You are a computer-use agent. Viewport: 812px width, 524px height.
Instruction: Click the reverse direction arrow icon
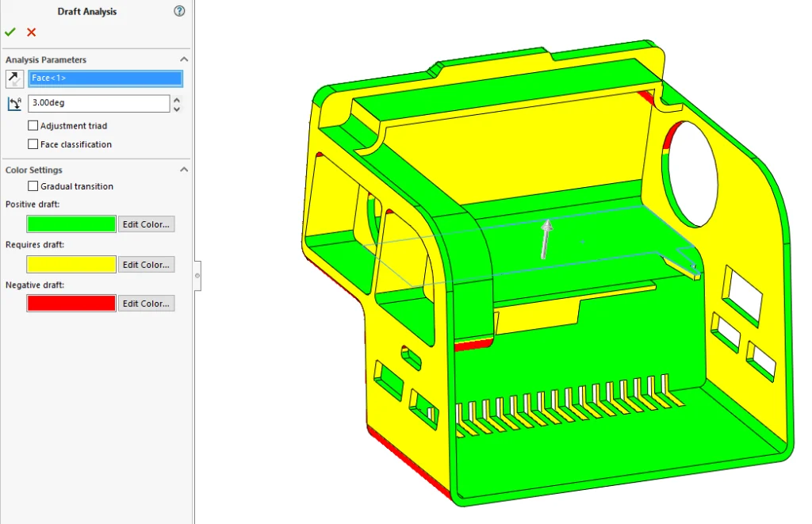(14, 78)
